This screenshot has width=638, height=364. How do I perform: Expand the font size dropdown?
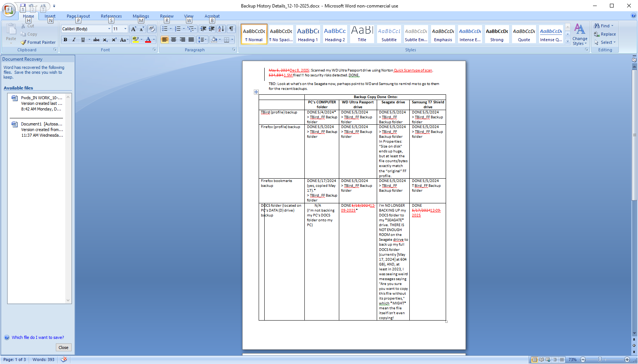[x=125, y=29]
